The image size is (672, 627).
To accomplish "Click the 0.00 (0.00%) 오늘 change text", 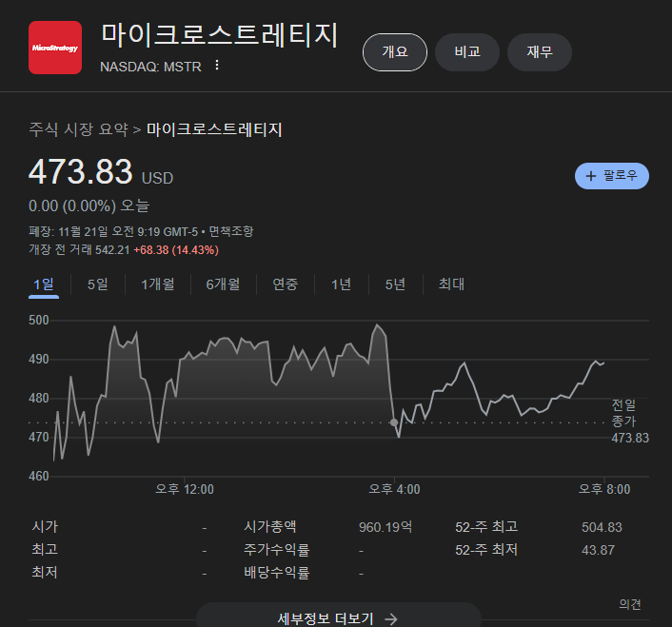I will point(89,206).
